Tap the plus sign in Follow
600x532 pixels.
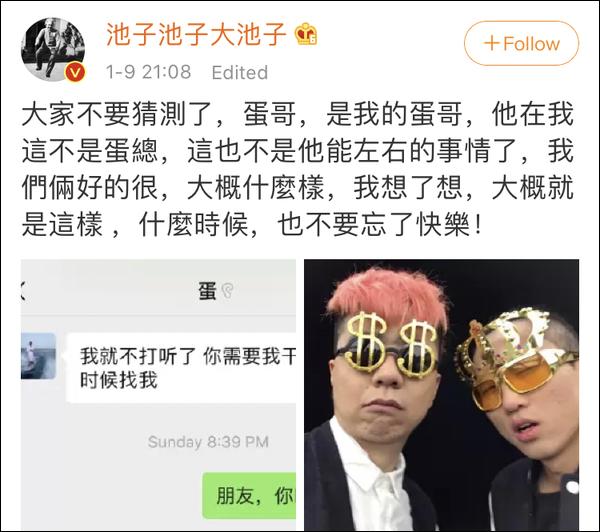pyautogui.click(x=492, y=43)
